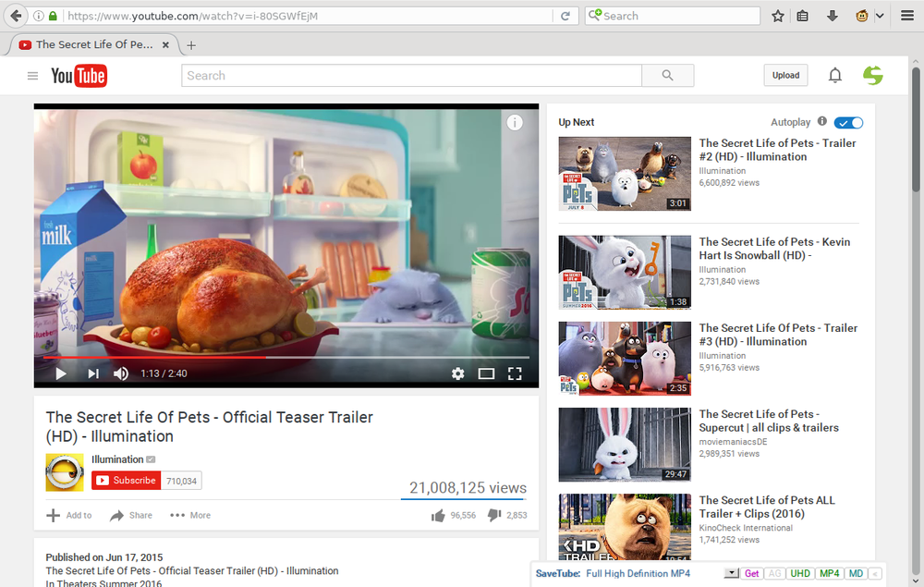Screen dimensions: 924x587
Task: Open the YouTube guide menu icon
Action: click(33, 76)
